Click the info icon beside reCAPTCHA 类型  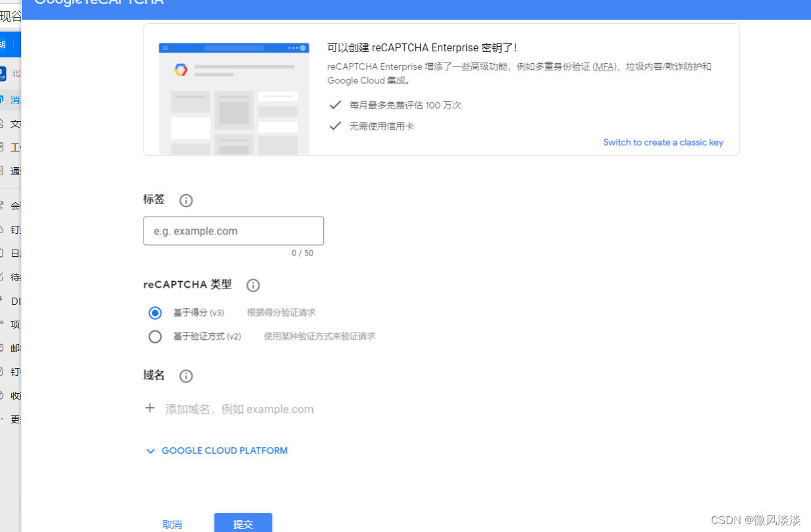click(253, 285)
